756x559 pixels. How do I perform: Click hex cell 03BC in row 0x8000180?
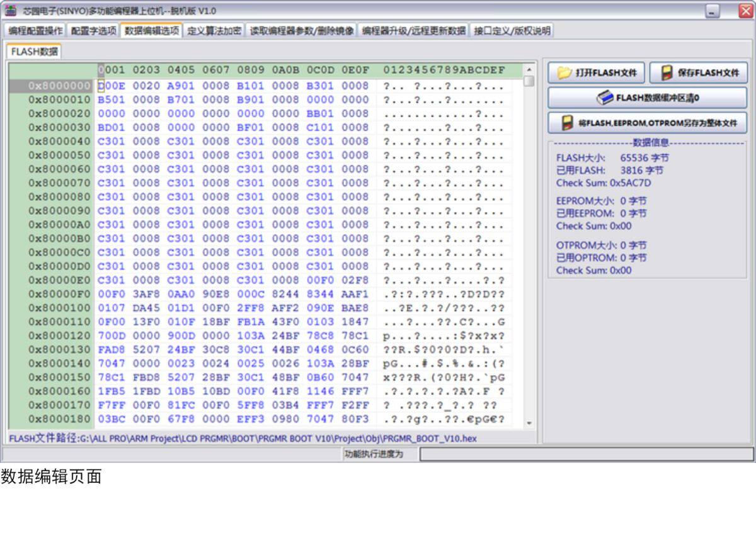tap(112, 419)
